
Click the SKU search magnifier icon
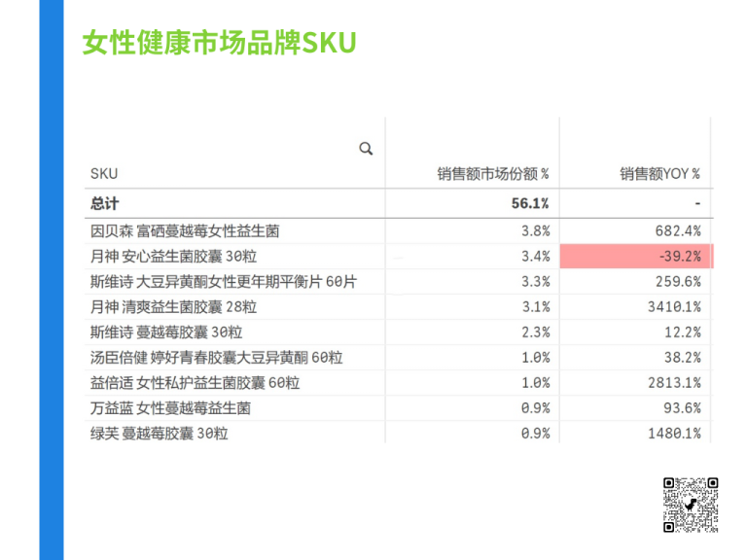[x=366, y=149]
